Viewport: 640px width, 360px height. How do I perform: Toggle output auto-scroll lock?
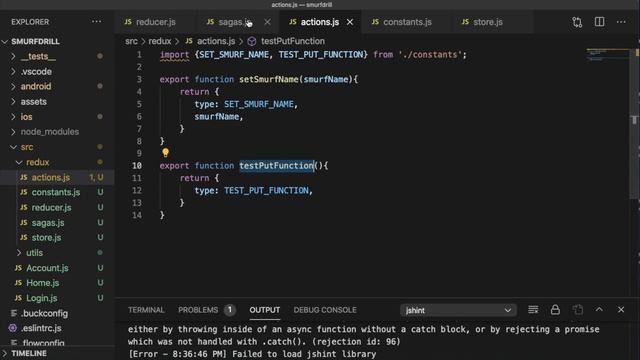[555, 310]
